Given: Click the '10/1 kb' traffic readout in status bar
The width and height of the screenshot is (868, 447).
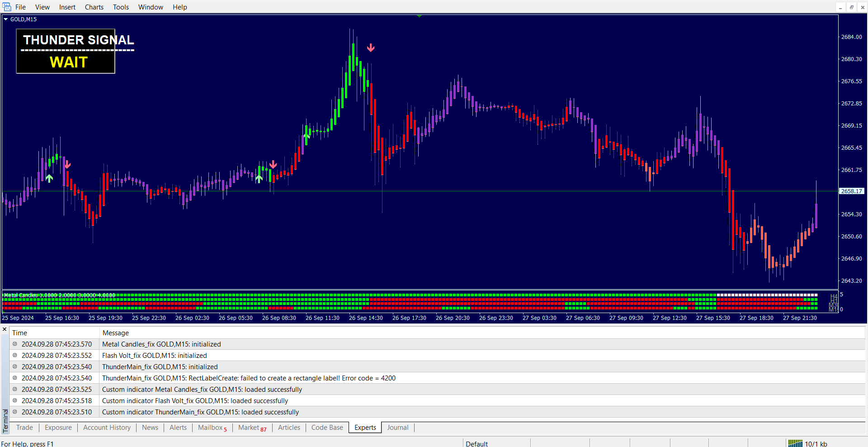Looking at the screenshot, I should [x=816, y=444].
